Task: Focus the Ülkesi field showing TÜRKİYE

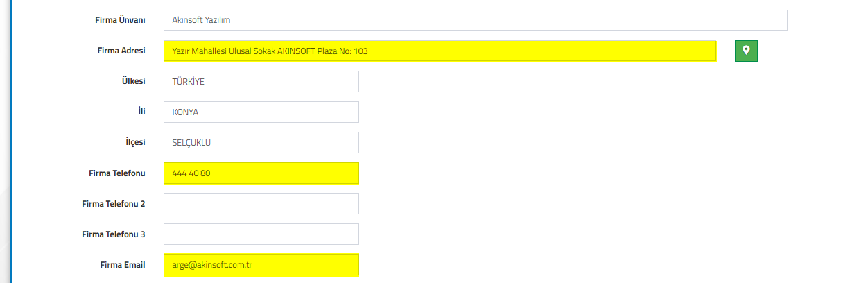Action: coord(261,81)
